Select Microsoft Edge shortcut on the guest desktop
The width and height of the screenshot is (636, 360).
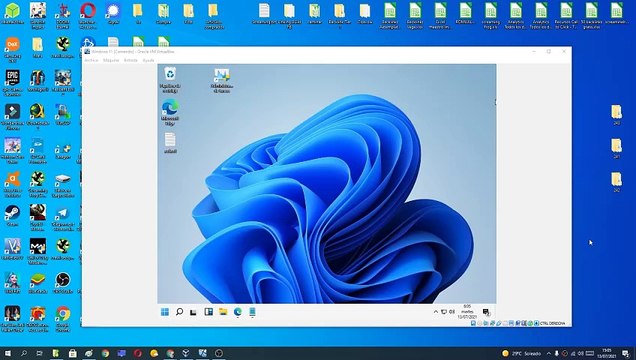[170, 113]
